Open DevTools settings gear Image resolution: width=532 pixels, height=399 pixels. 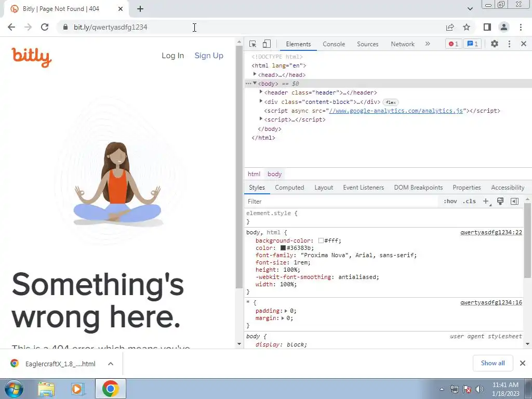[x=495, y=44]
